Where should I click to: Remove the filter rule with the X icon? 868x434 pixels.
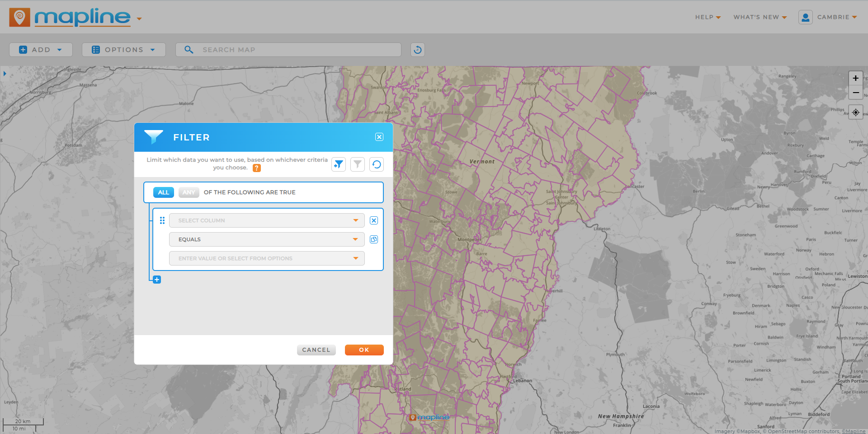coord(374,220)
